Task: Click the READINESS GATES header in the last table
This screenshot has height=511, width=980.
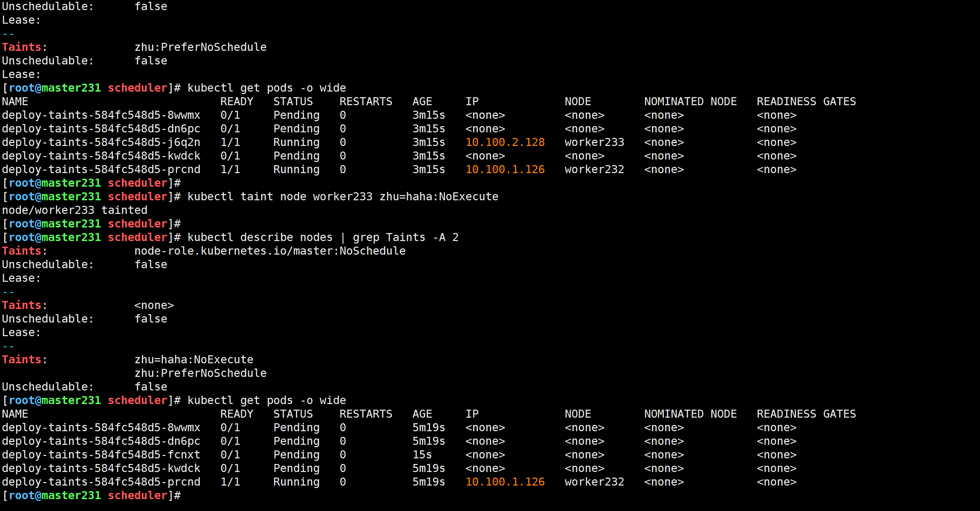Action: click(x=806, y=414)
